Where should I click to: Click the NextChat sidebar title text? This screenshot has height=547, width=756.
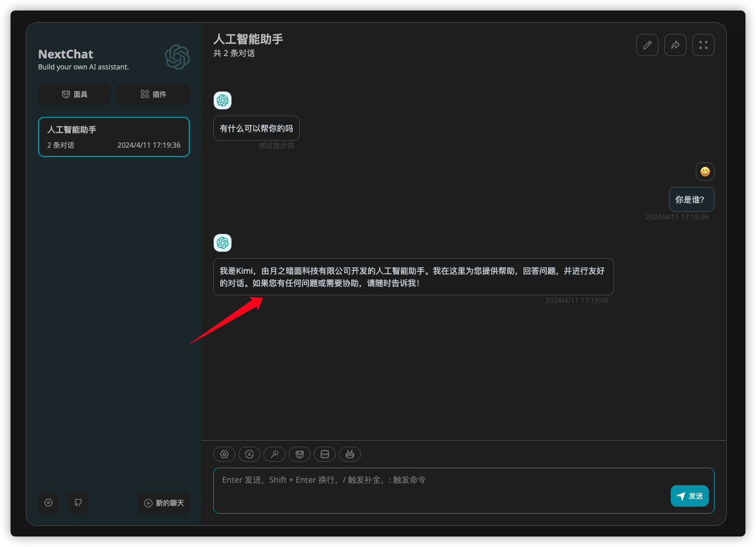tap(65, 54)
